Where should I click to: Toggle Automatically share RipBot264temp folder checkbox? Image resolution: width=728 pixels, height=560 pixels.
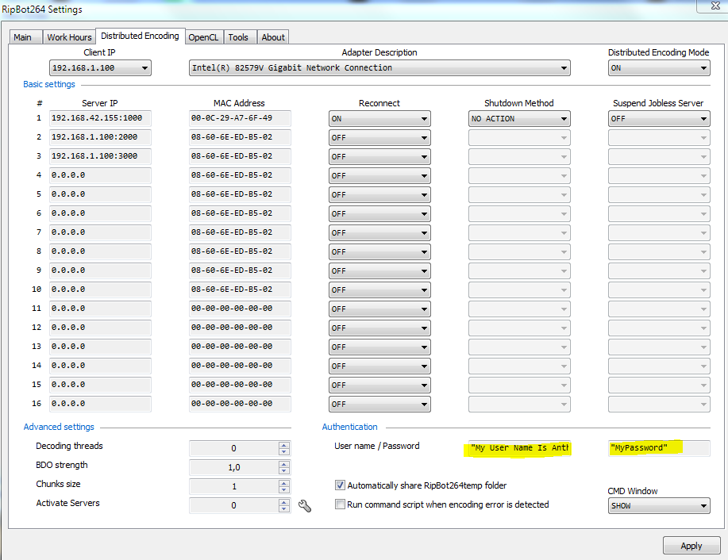point(340,485)
